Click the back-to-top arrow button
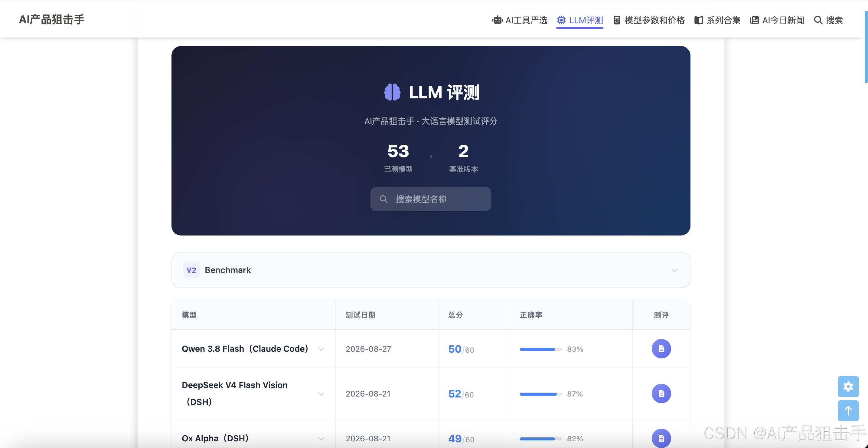 pos(848,410)
